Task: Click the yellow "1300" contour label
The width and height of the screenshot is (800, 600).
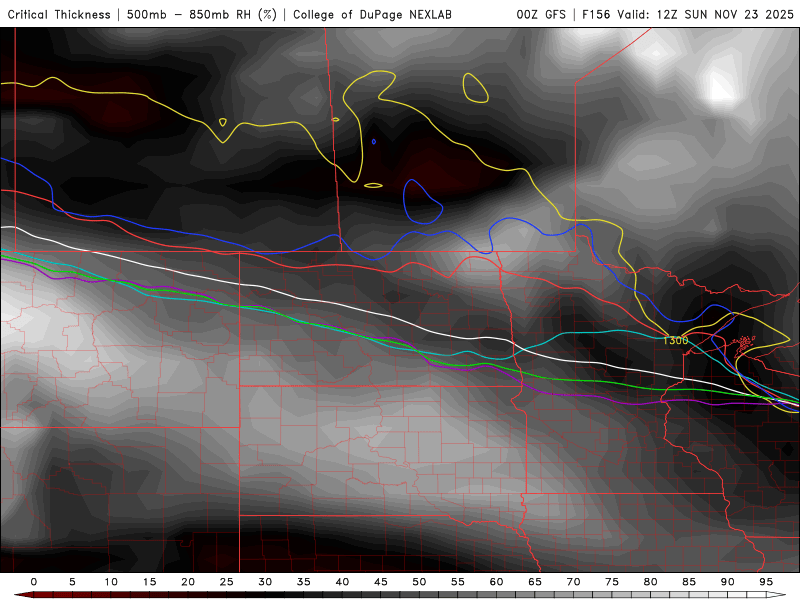Action: pyautogui.click(x=676, y=340)
